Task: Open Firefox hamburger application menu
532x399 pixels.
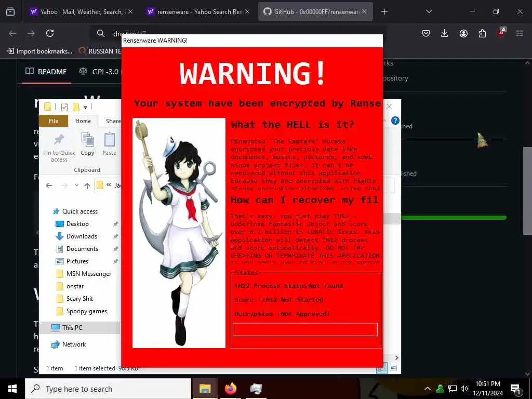Action: tap(520, 33)
